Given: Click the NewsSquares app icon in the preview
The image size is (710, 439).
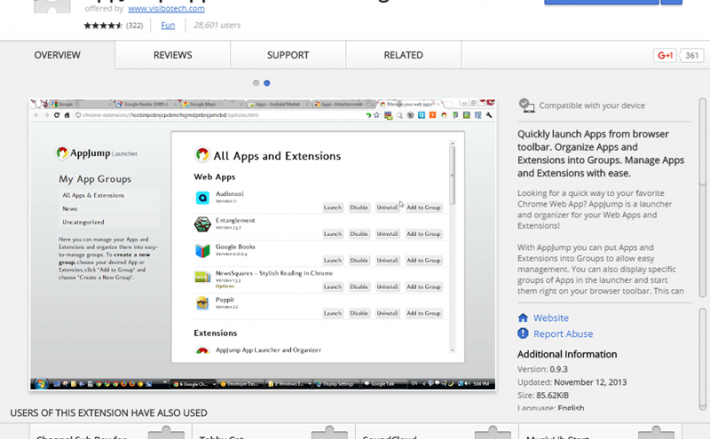Looking at the screenshot, I should click(x=202, y=277).
